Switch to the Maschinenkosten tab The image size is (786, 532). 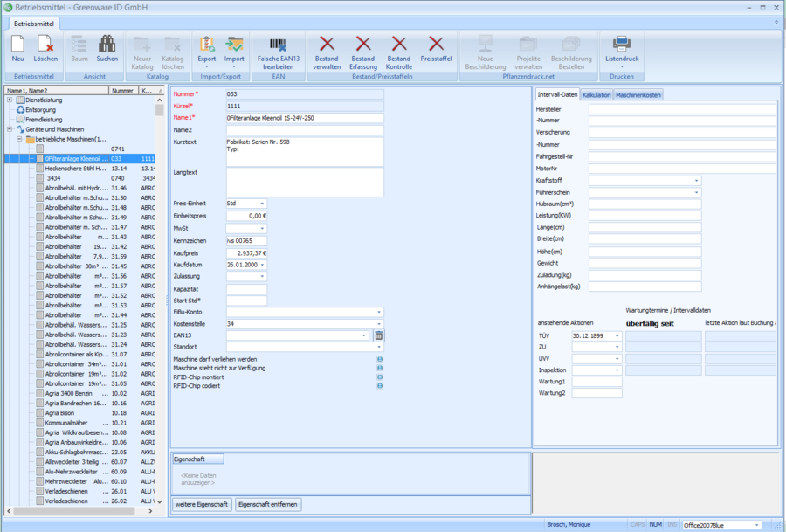638,94
